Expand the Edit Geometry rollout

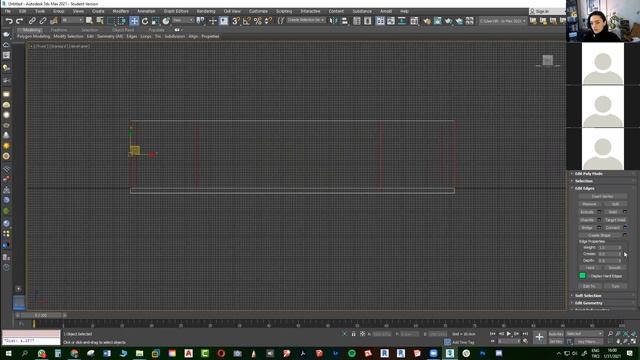tap(602, 303)
